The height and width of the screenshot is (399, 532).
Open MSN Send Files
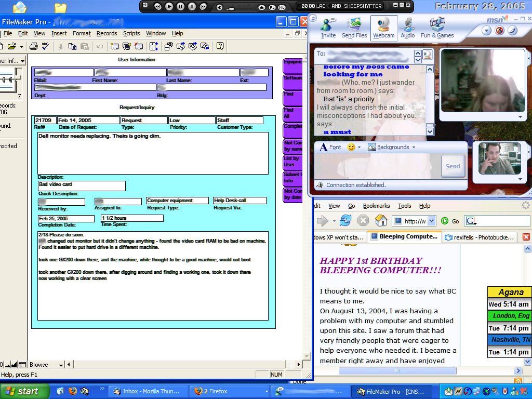pyautogui.click(x=354, y=28)
